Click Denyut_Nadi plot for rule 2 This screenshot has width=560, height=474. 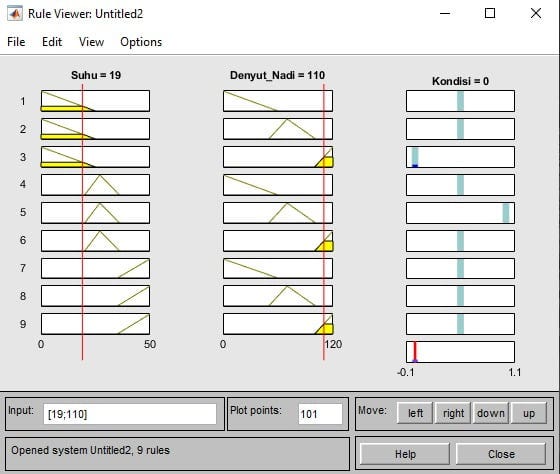coord(278,129)
